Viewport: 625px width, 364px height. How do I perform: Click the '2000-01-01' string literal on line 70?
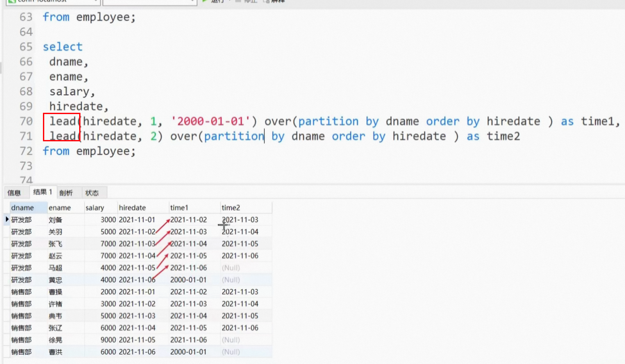[211, 121]
